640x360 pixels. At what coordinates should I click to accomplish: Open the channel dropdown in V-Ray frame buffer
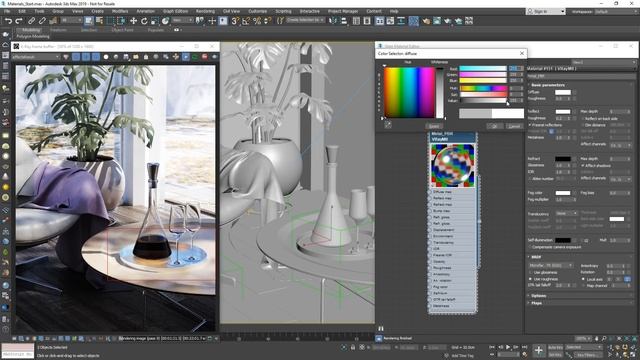[x=36, y=57]
